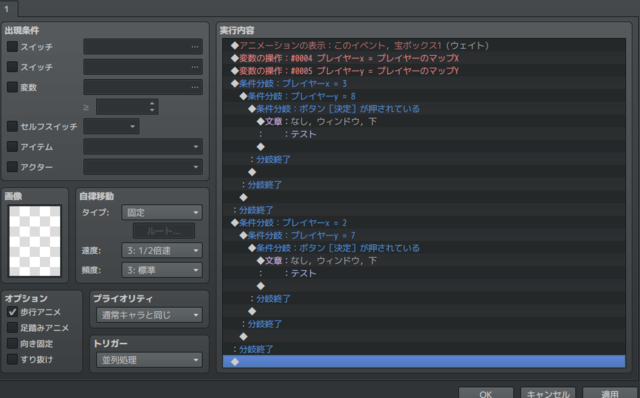640x398 pixels.
Task: Click the ルート... button
Action: pos(164,231)
